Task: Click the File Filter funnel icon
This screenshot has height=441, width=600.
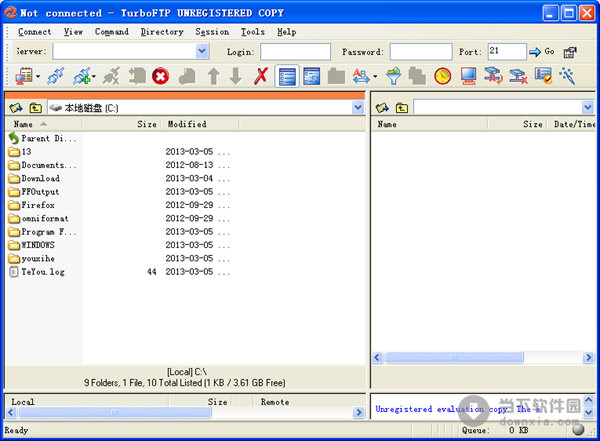Action: click(394, 76)
